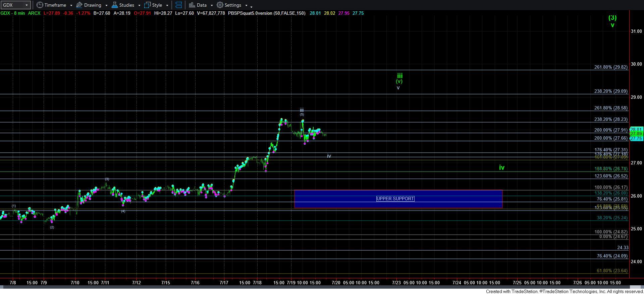
Task: Select the 238.20% (29.09) Fibonacci label
Action: [611, 91]
